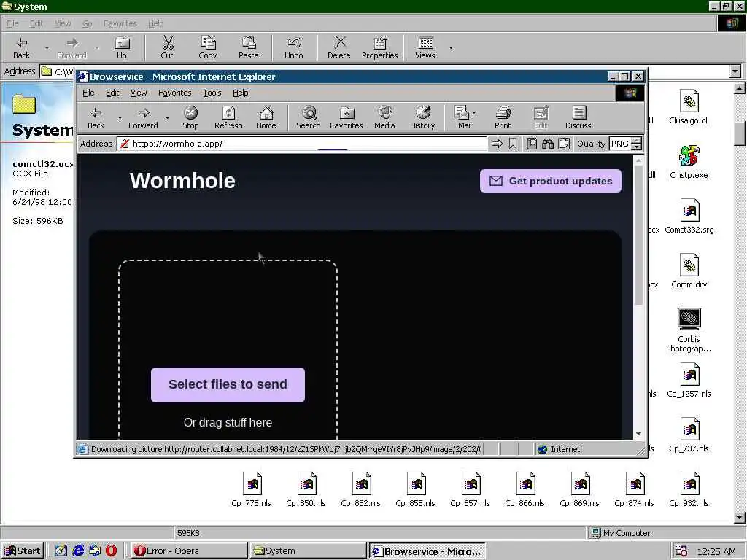
Task: Open the Favorites menu in Internet Explorer
Action: coord(175,93)
